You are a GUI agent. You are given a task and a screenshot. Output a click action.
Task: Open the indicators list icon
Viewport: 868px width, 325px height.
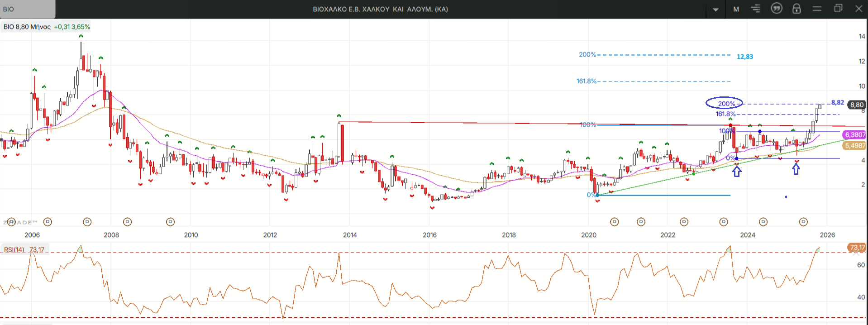(756, 9)
